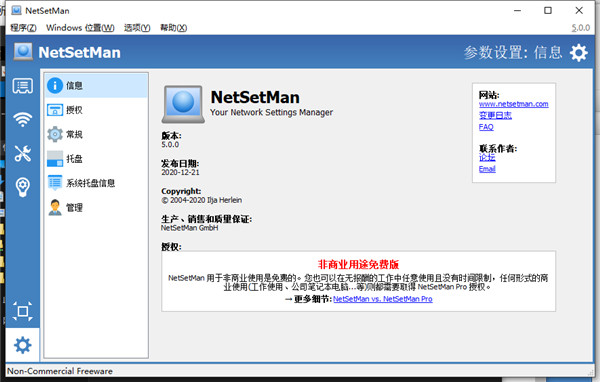This screenshot has width=600, height=382.
Task: Open NetSetMan vs. NetSetMan Pro link
Action: tap(383, 299)
